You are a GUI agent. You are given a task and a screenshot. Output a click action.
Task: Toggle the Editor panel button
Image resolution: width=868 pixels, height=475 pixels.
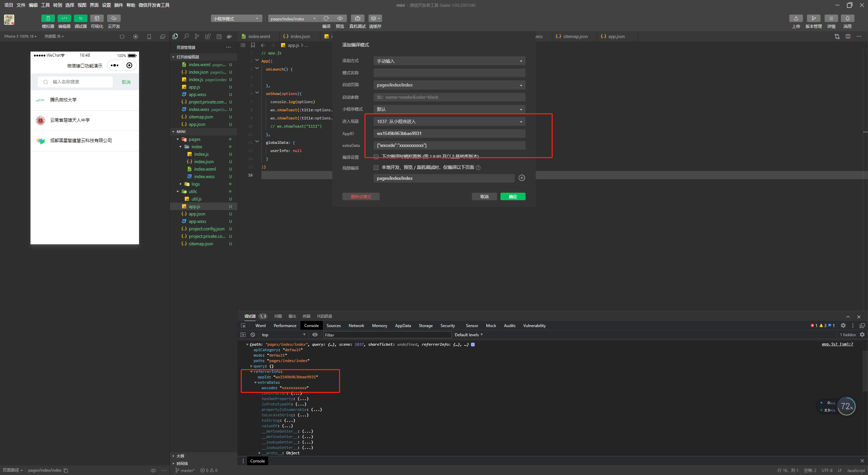point(64,18)
